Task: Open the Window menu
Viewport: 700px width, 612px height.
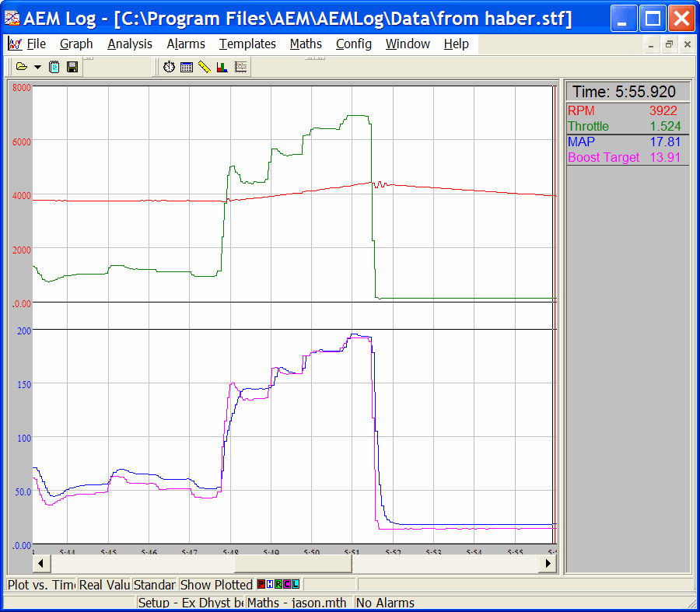Action: (x=408, y=44)
